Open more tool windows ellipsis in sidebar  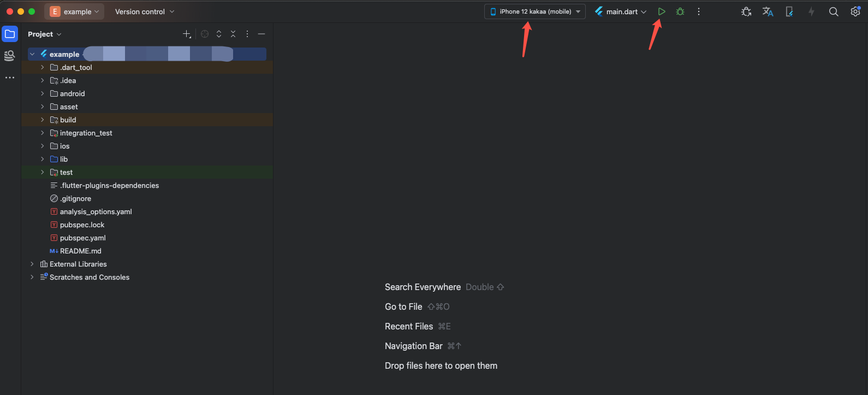point(10,78)
